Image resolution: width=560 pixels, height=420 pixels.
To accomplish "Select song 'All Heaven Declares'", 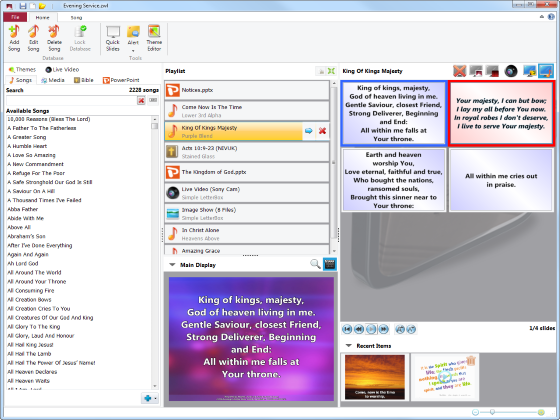I will tap(32, 372).
